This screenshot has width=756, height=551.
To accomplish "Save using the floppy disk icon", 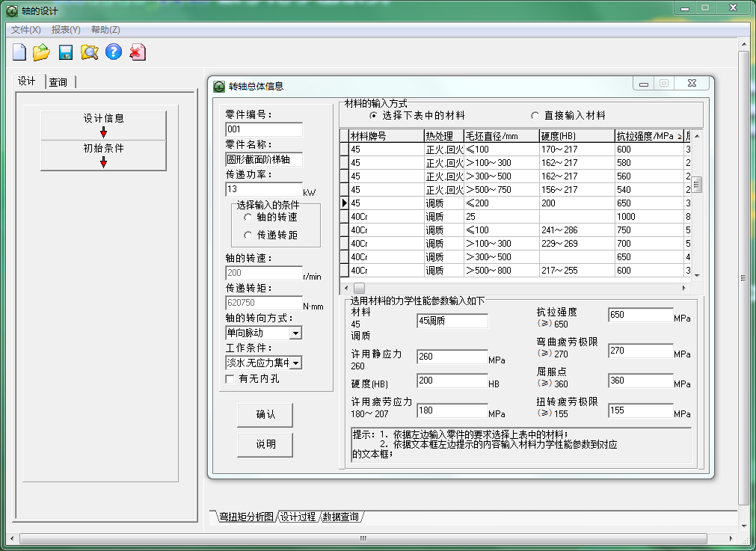I will pyautogui.click(x=66, y=52).
